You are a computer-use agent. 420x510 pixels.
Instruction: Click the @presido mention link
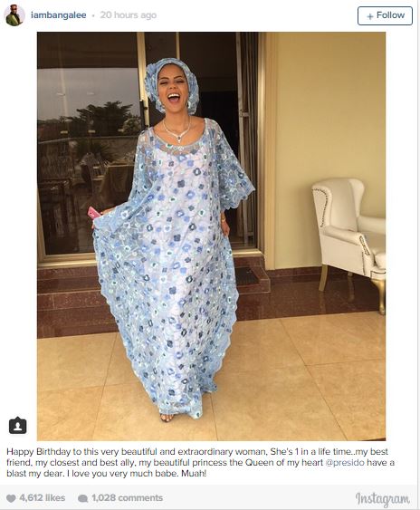[345, 463]
